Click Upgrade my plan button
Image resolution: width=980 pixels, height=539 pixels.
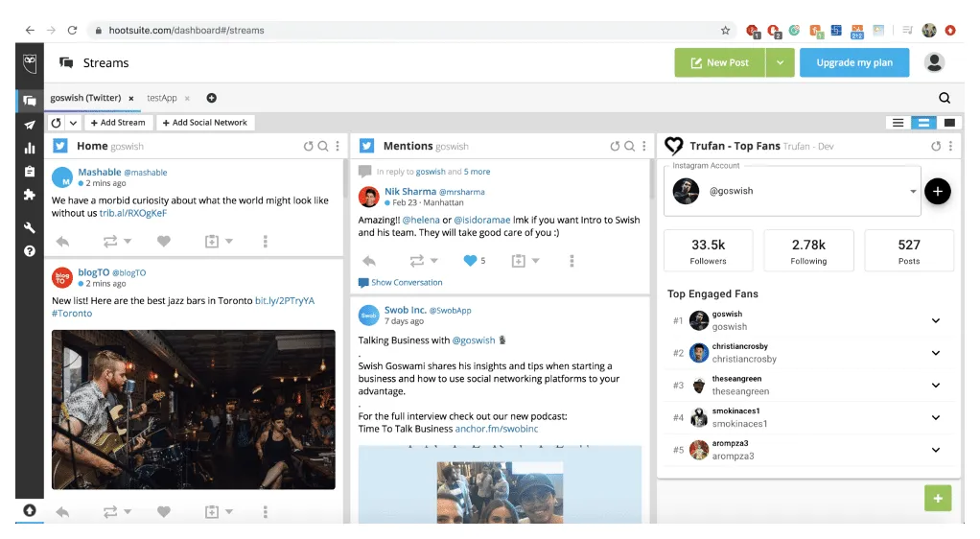[854, 62]
